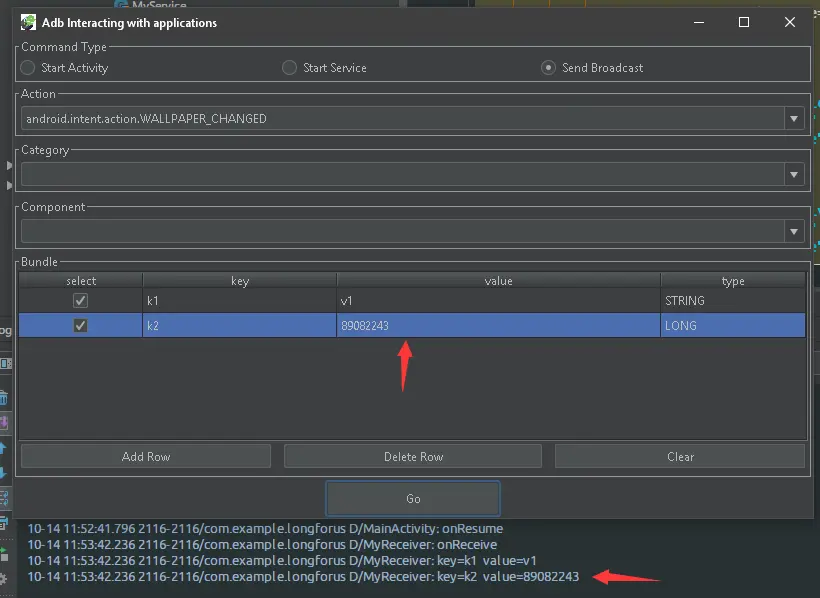Click the Go button

pyautogui.click(x=413, y=499)
